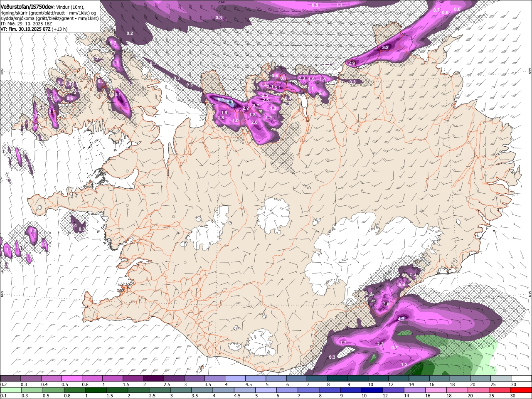This screenshot has height=399, width=532.
Task: Click the '0.1' label in the lower legend
Action: coord(3,396)
